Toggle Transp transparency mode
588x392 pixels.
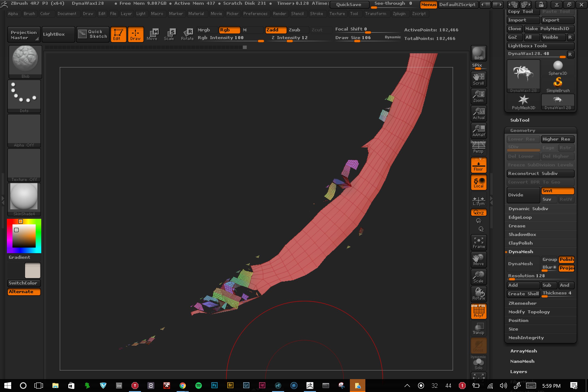(478, 329)
